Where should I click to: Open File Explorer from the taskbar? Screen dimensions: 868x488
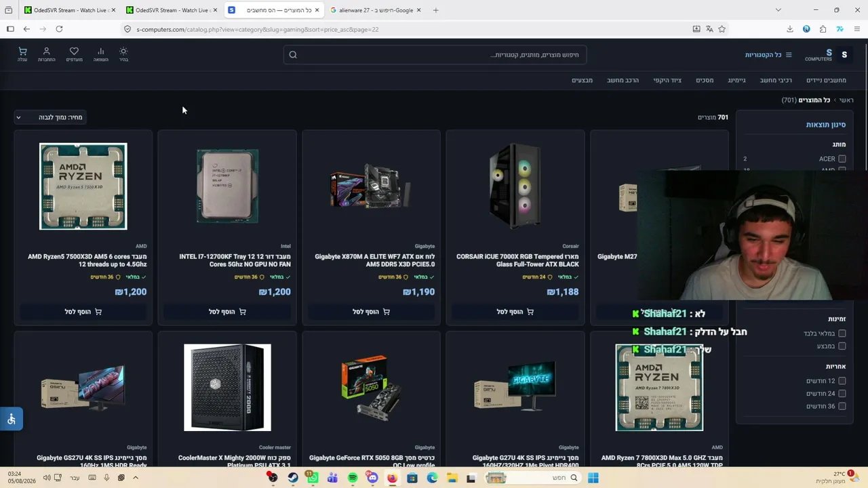(x=452, y=478)
